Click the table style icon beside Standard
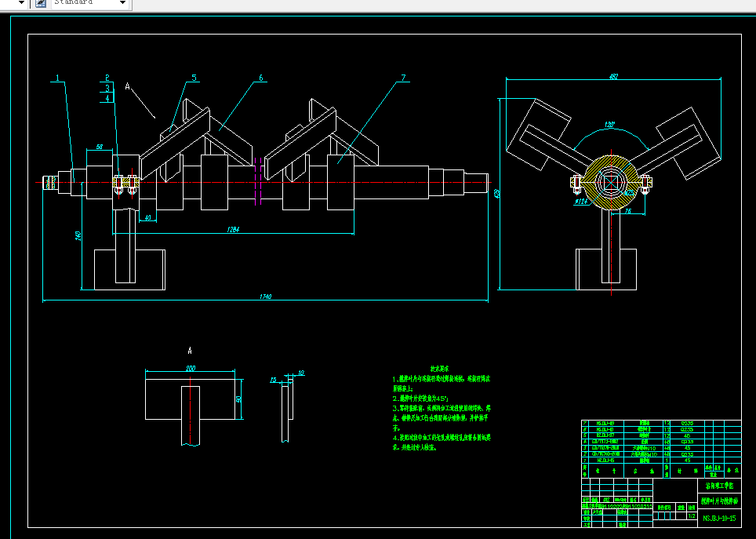756x539 pixels. (x=41, y=3)
